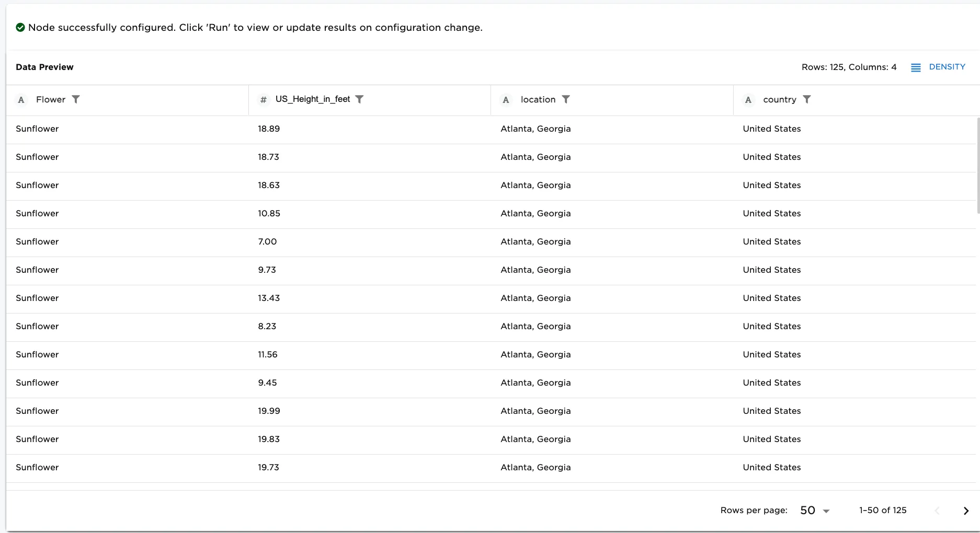The width and height of the screenshot is (980, 533).
Task: Go to the next page of rows
Action: click(966, 511)
